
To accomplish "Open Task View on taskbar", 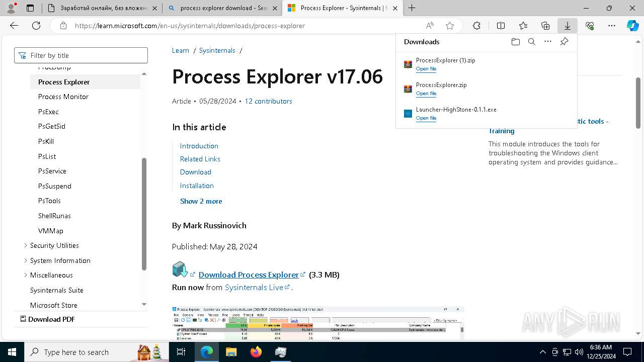I will [x=181, y=352].
